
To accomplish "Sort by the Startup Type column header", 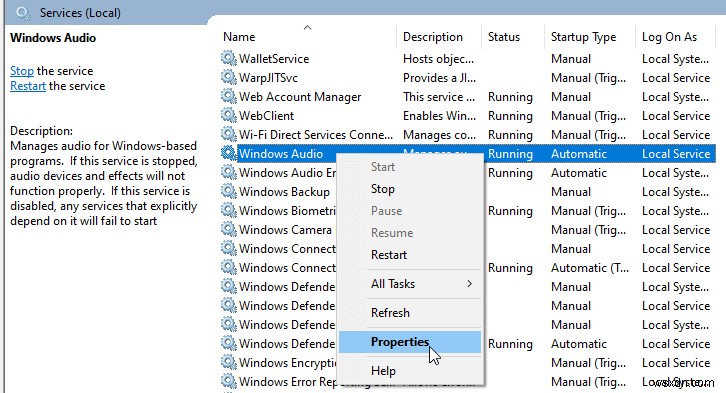I will (583, 37).
